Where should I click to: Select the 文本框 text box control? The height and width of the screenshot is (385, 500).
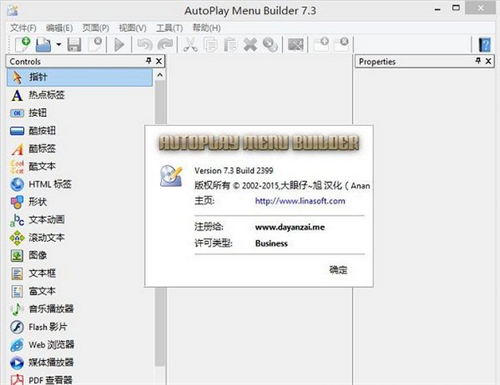click(80, 273)
